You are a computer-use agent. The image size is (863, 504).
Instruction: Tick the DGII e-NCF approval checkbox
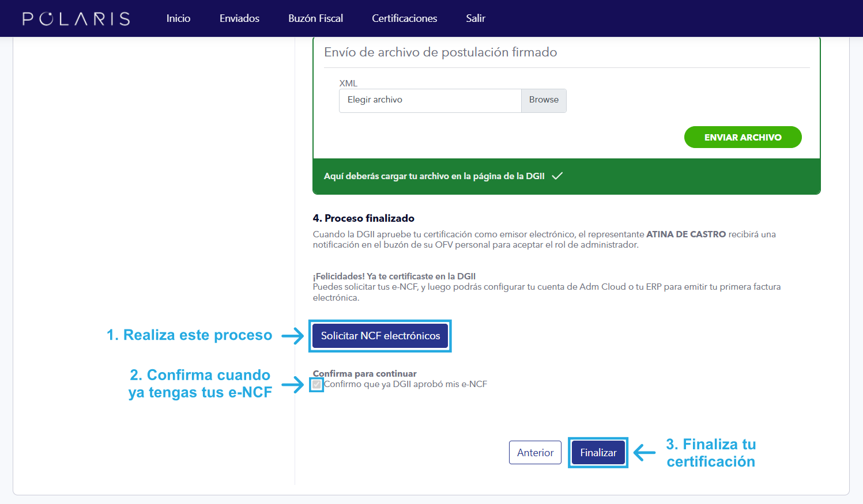pos(316,385)
